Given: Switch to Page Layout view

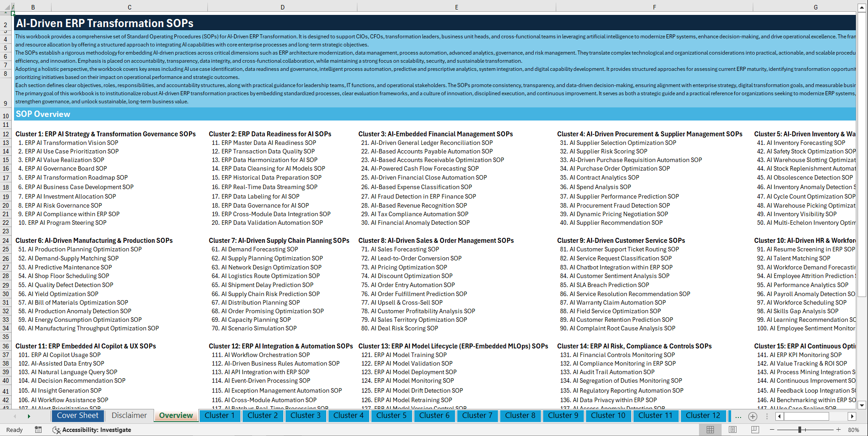Looking at the screenshot, I should pos(732,430).
